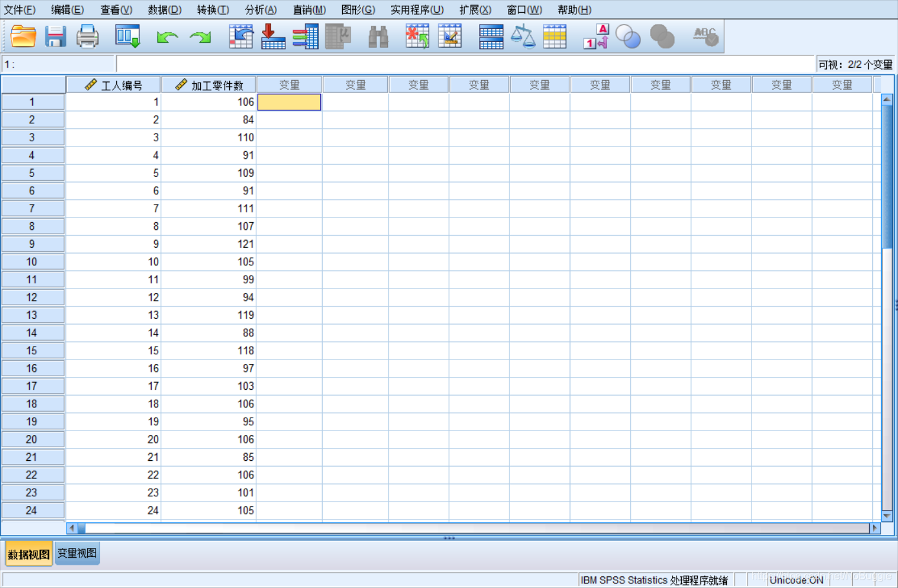Run descriptive statistics grey icon
898x588 pixels.
[x=338, y=37]
